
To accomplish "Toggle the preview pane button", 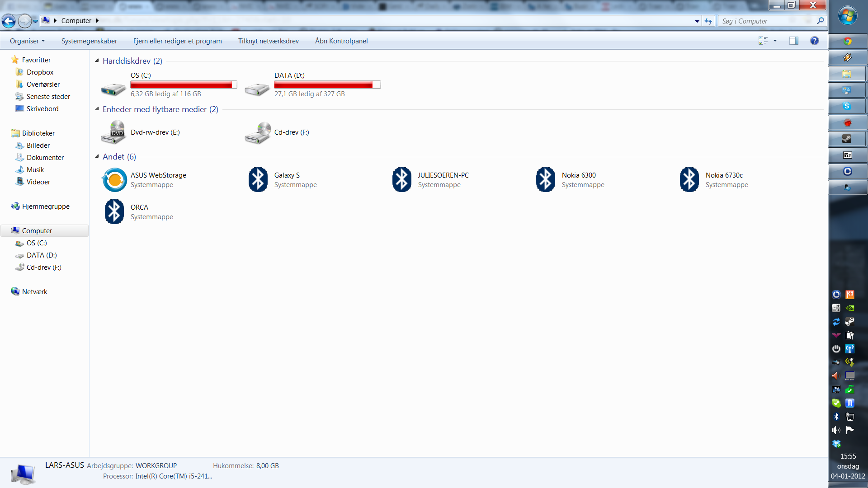I will tap(793, 41).
